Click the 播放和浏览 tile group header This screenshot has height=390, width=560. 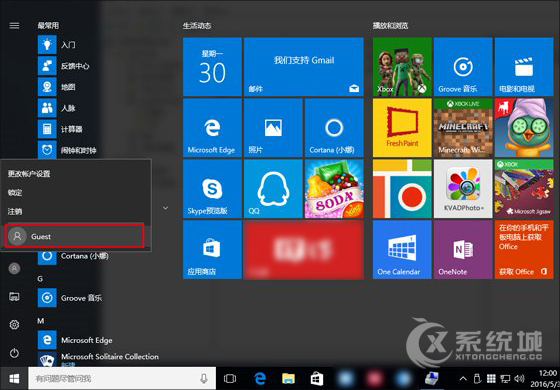(x=390, y=26)
